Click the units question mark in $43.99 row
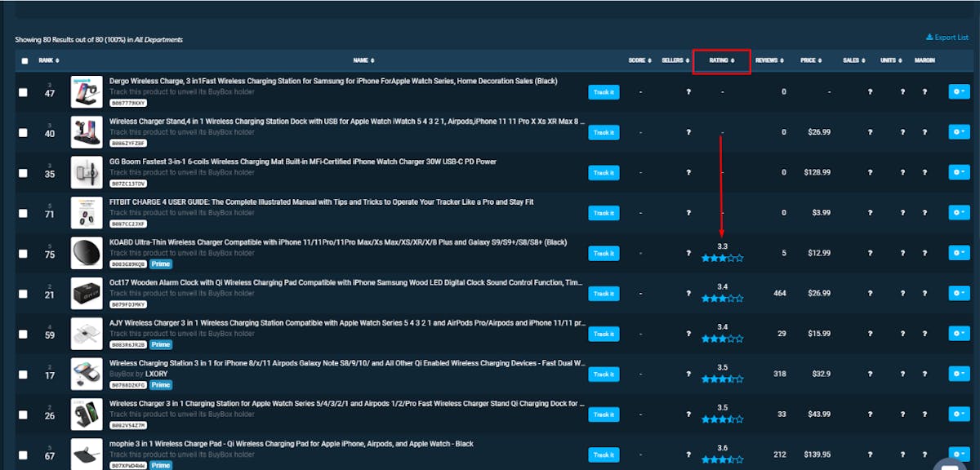This screenshot has height=470, width=980. tap(902, 415)
